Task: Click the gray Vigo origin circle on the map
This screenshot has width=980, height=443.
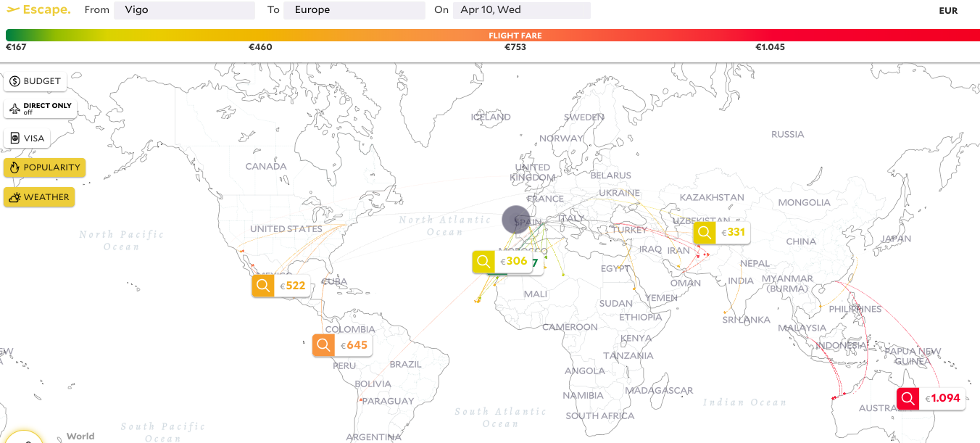Action: 516,219
